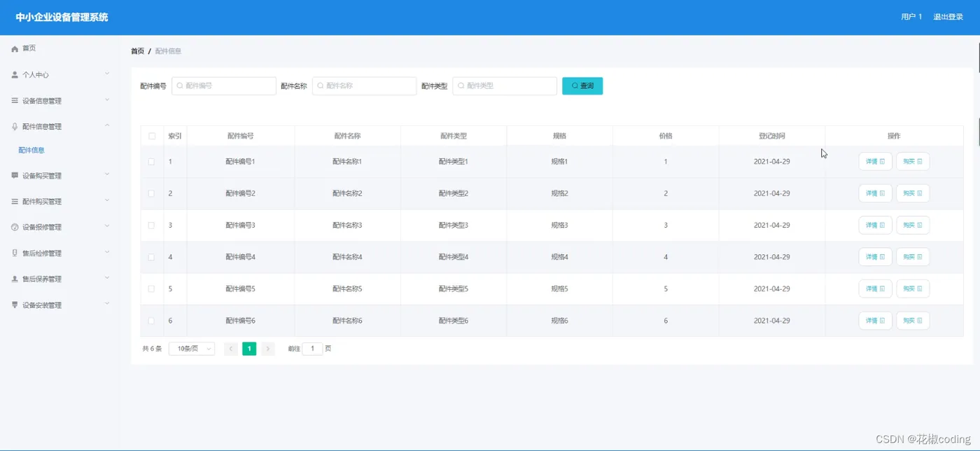Image resolution: width=980 pixels, height=451 pixels.
Task: Click 退出登录 in the top bar
Action: coord(948,17)
